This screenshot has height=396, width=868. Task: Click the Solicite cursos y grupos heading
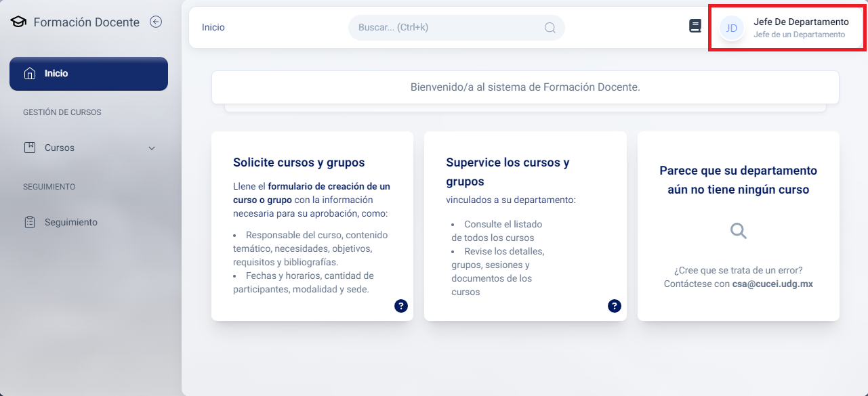(x=299, y=162)
